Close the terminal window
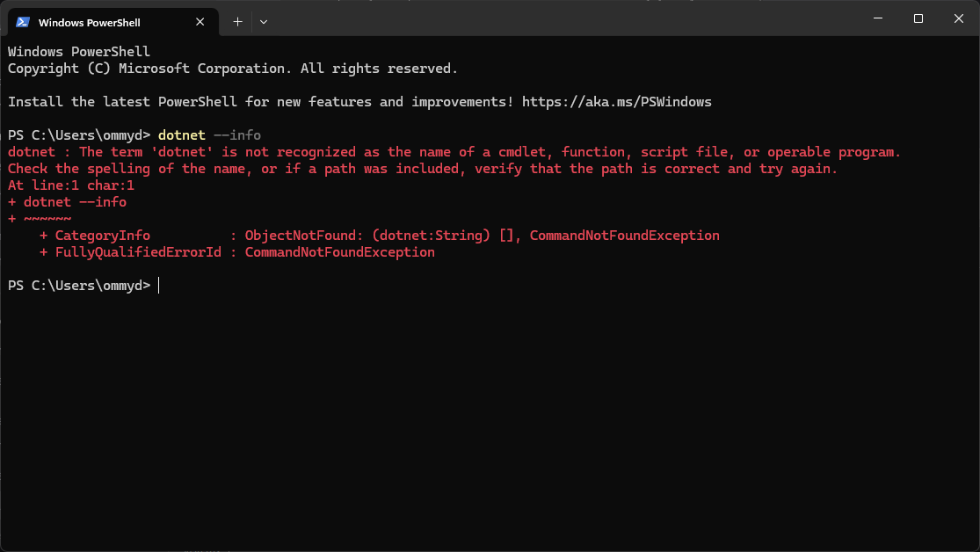This screenshot has height=552, width=980. [958, 18]
